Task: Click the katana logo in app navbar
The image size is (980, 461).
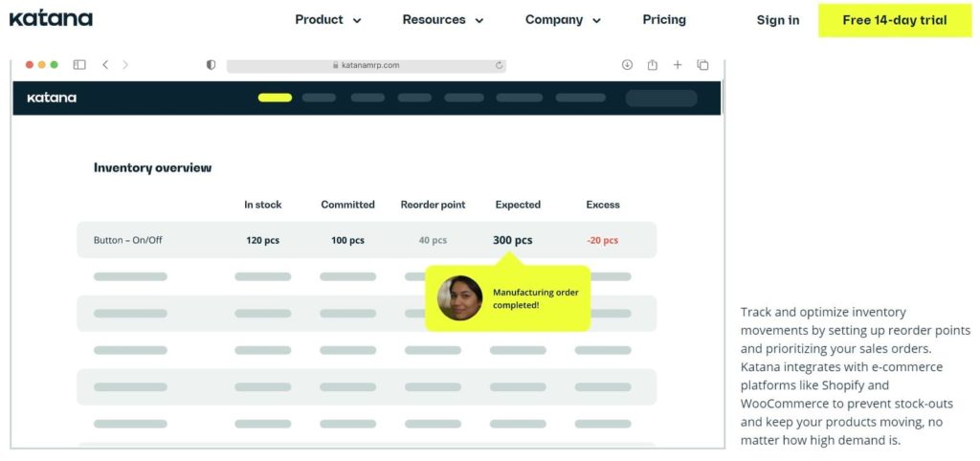Action: [52, 98]
